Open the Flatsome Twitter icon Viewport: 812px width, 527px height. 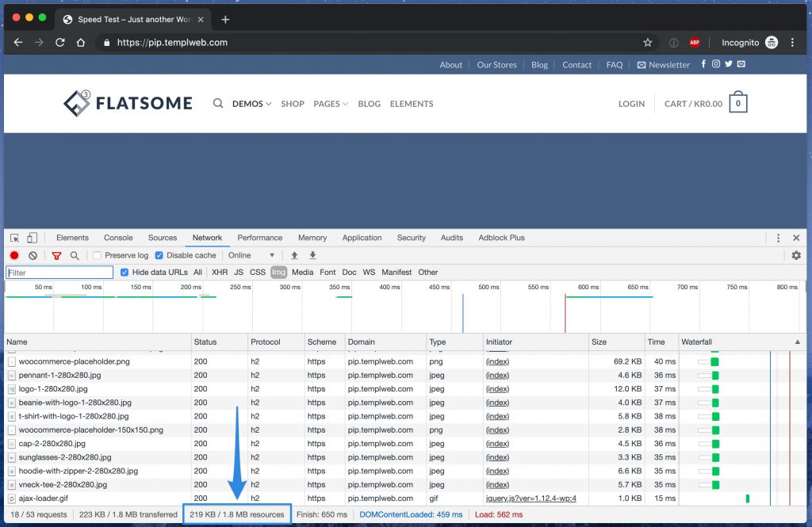point(729,63)
